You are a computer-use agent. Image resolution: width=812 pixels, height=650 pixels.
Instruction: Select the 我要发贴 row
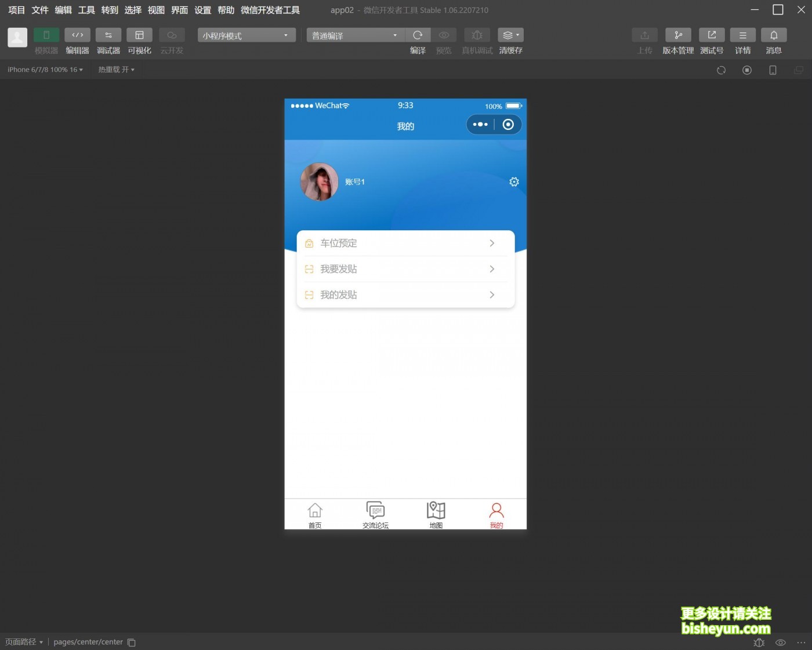coord(405,269)
